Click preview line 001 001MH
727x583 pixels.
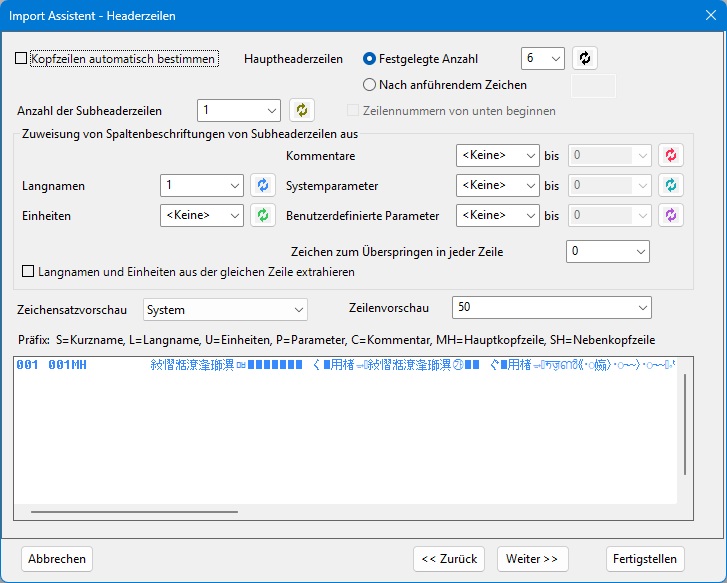click(x=344, y=365)
